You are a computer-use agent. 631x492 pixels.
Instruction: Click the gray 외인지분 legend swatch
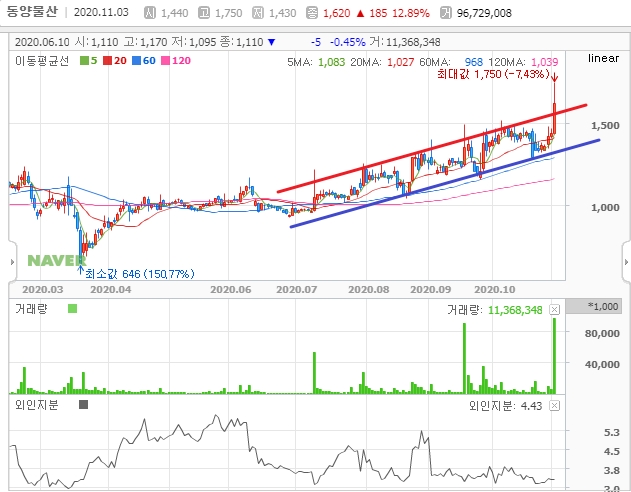[83, 404]
